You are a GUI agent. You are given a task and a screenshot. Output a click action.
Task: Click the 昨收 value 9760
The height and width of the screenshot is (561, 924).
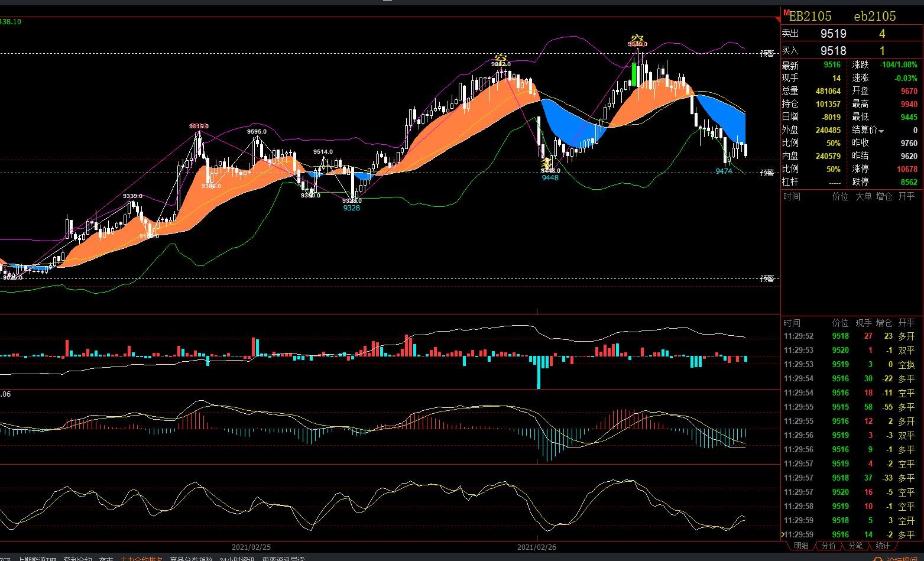pos(909,143)
